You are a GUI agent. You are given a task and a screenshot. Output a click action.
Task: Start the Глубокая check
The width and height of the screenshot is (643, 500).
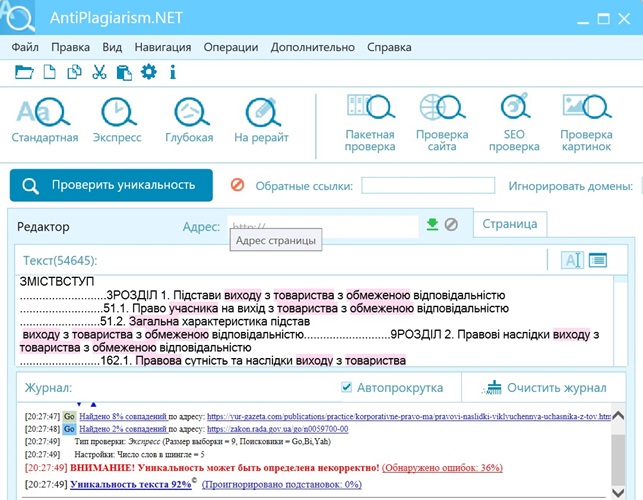[x=189, y=120]
